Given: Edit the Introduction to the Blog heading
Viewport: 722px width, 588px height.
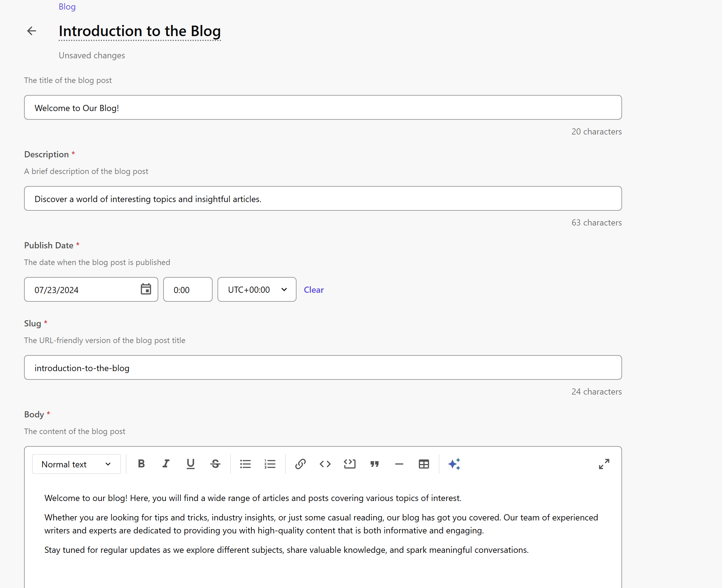Looking at the screenshot, I should tap(139, 31).
